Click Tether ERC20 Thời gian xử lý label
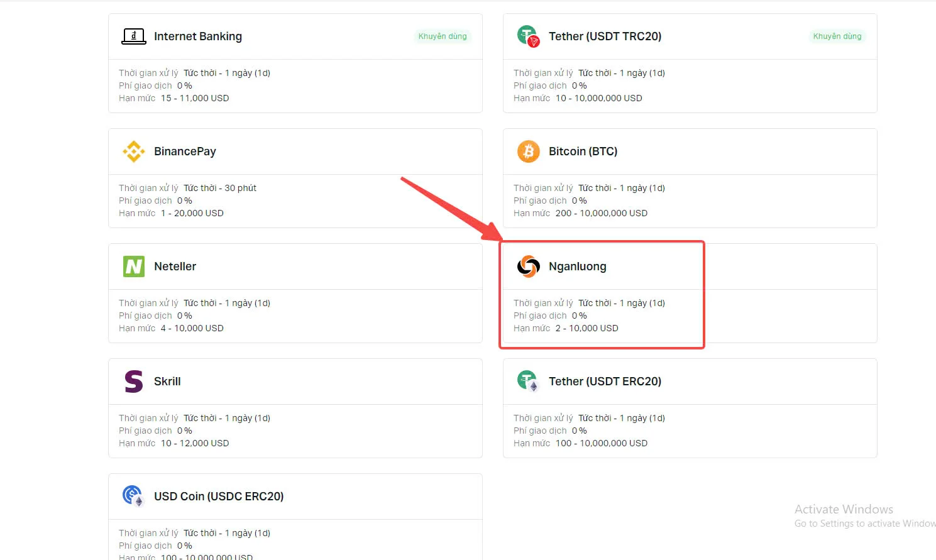Viewport: 936px width, 560px height. 543,418
